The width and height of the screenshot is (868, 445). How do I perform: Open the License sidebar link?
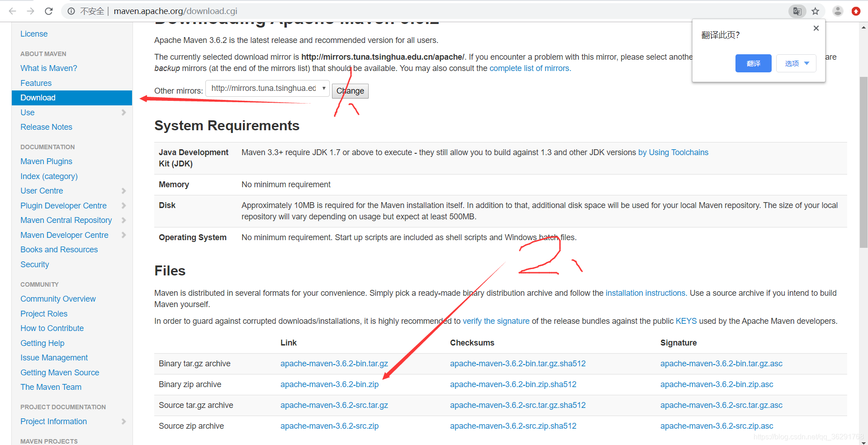click(x=34, y=34)
